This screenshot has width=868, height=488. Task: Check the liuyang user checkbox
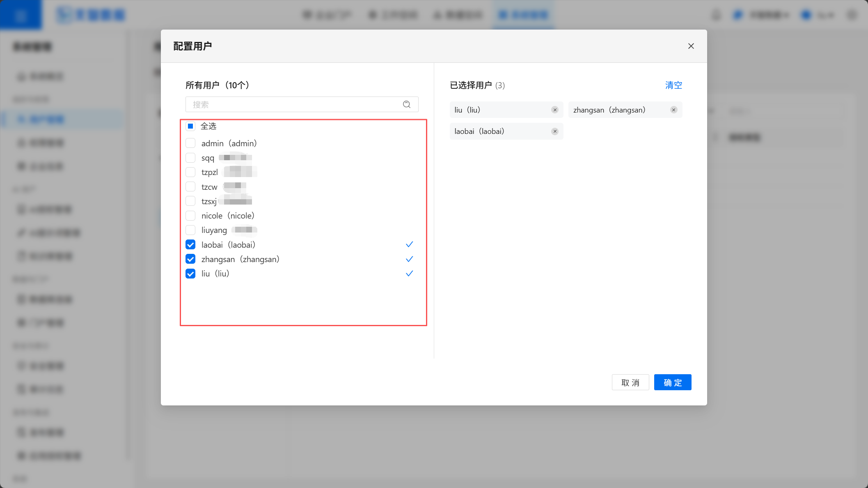pos(190,230)
